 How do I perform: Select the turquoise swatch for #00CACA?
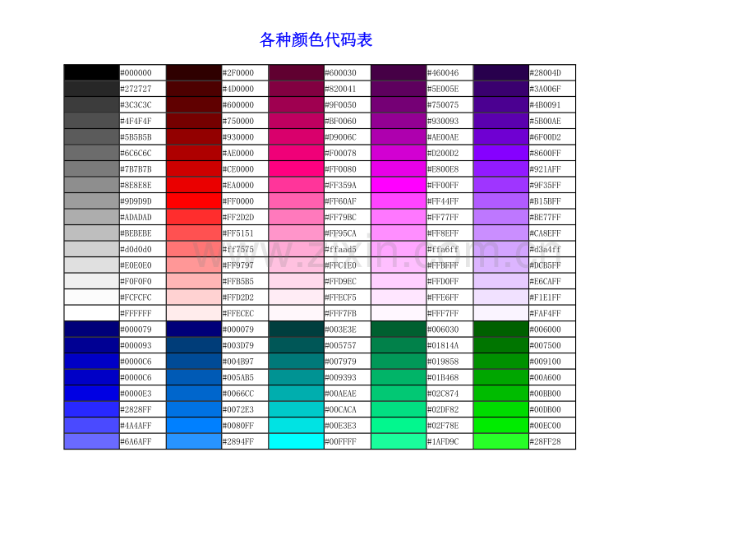pos(296,409)
